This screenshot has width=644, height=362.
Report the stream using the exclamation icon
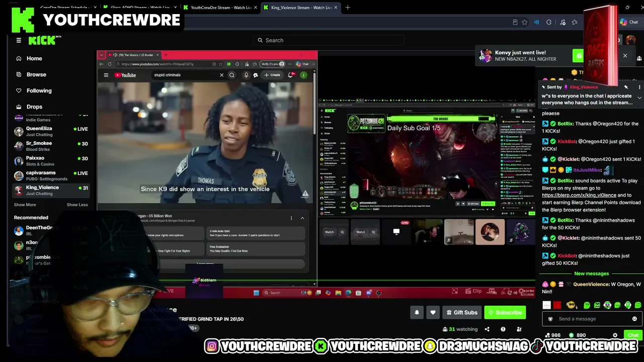pyautogui.click(x=503, y=329)
